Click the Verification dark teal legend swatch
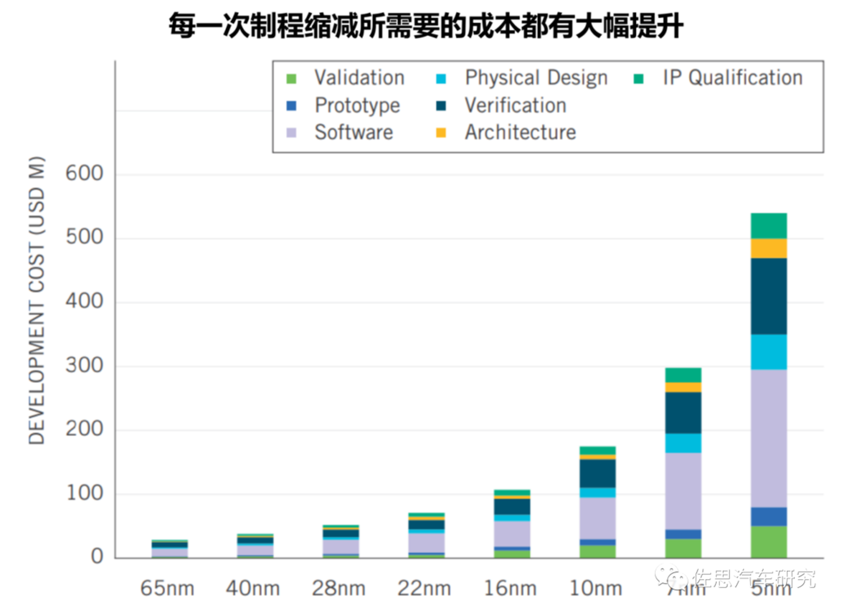This screenshot has width=844, height=616. coord(441,106)
